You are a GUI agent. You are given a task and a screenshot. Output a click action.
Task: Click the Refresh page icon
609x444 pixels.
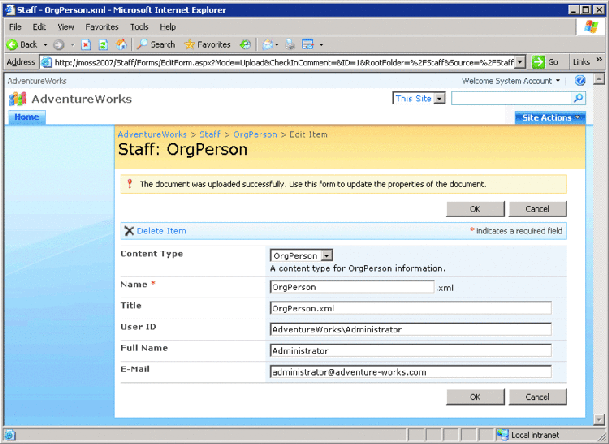(103, 45)
